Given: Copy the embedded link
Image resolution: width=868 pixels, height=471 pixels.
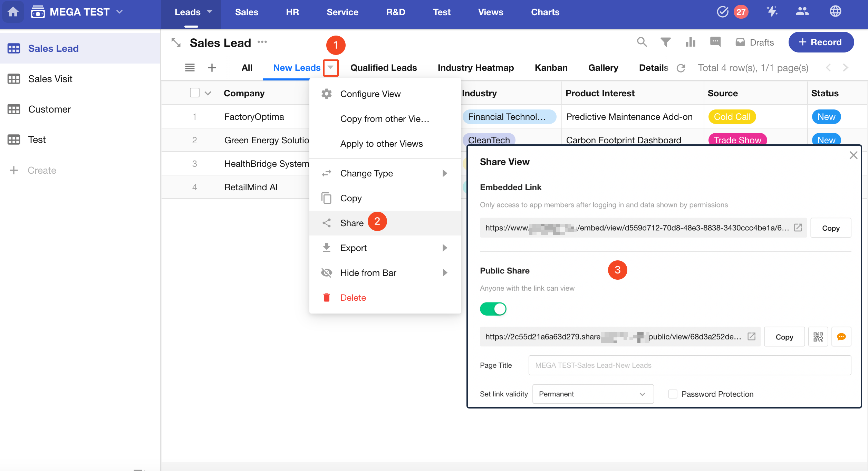Looking at the screenshot, I should (x=830, y=228).
